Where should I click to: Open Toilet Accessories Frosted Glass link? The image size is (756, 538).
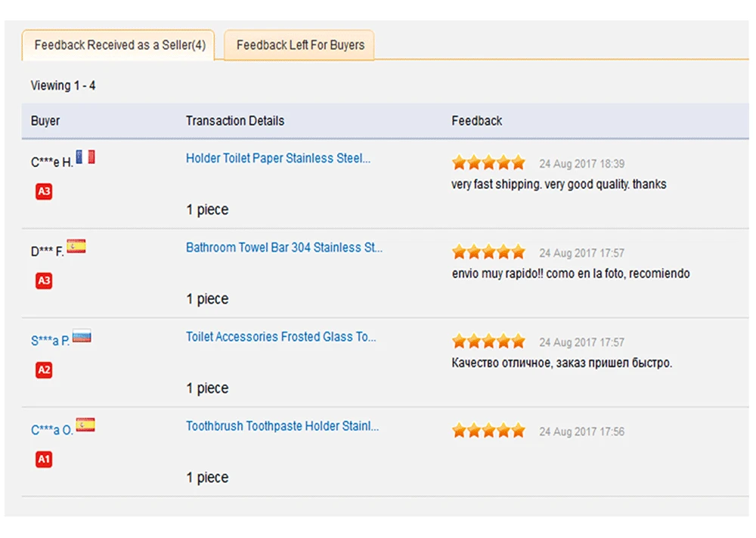pos(281,337)
